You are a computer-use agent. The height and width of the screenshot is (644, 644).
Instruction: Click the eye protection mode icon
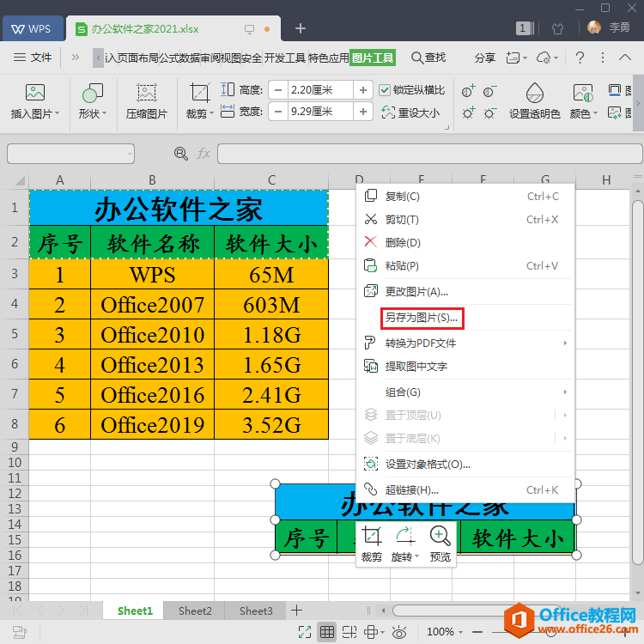click(398, 632)
